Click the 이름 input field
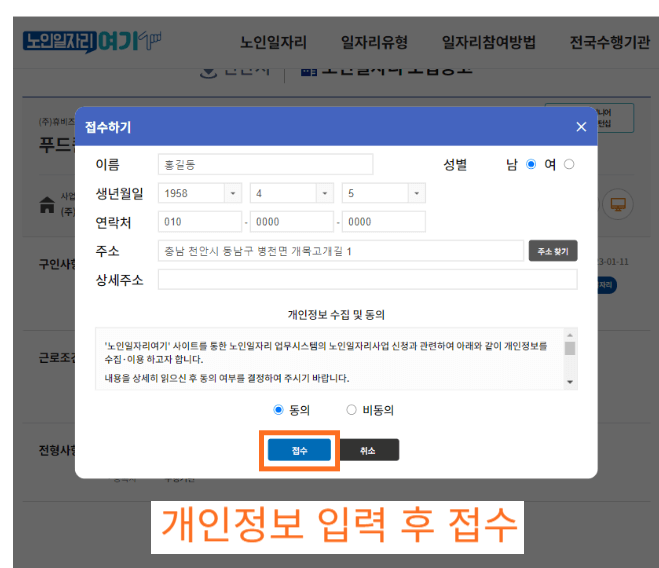This screenshot has width=659, height=568. coord(265,164)
